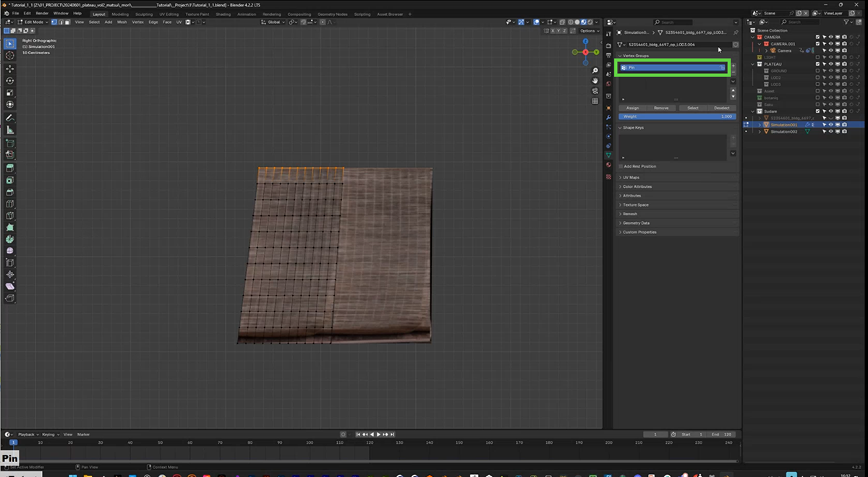Enable Add Rest Position checkbox
The image size is (868, 477).
[x=621, y=166]
